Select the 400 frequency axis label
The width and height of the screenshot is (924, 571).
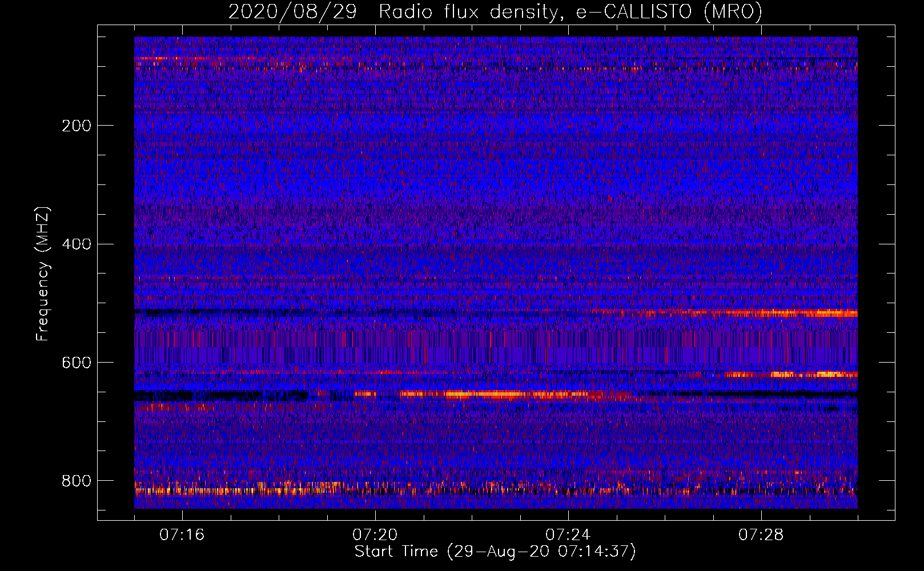[x=77, y=244]
